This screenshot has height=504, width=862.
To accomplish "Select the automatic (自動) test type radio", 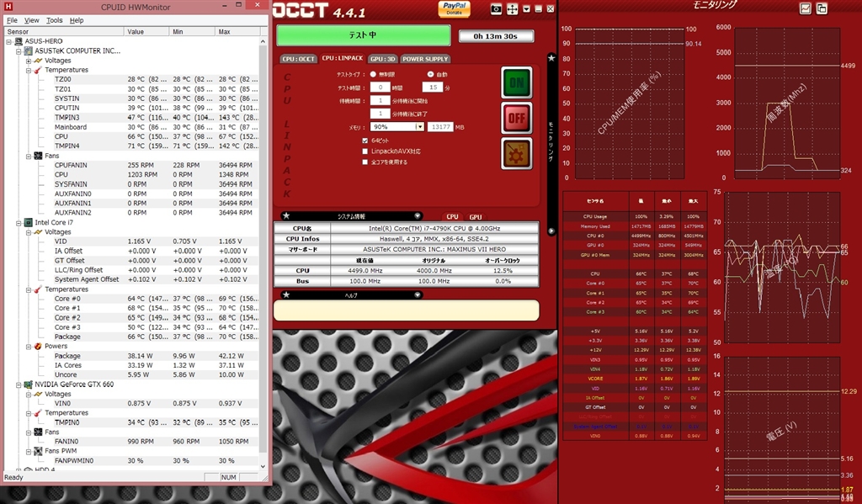I will (x=430, y=74).
